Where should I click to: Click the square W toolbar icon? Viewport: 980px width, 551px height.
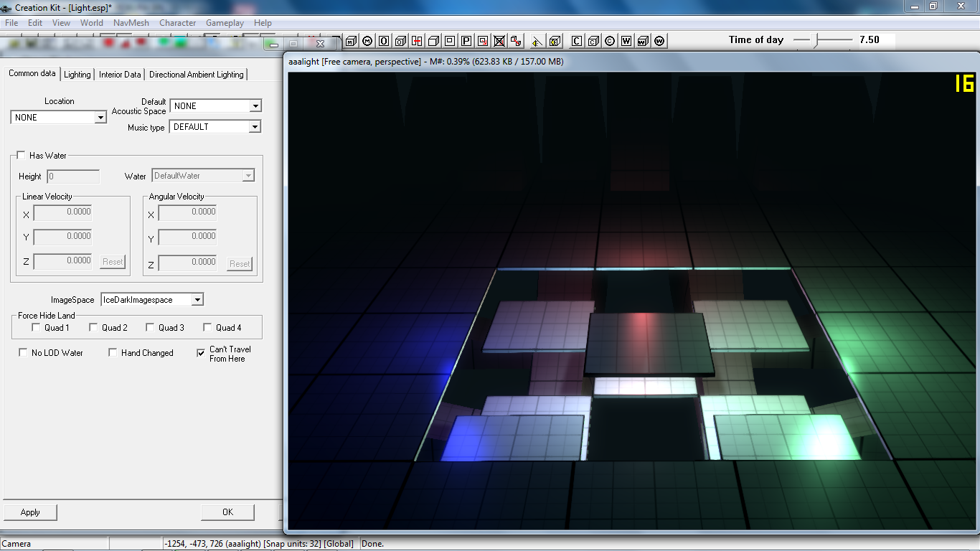tap(626, 41)
